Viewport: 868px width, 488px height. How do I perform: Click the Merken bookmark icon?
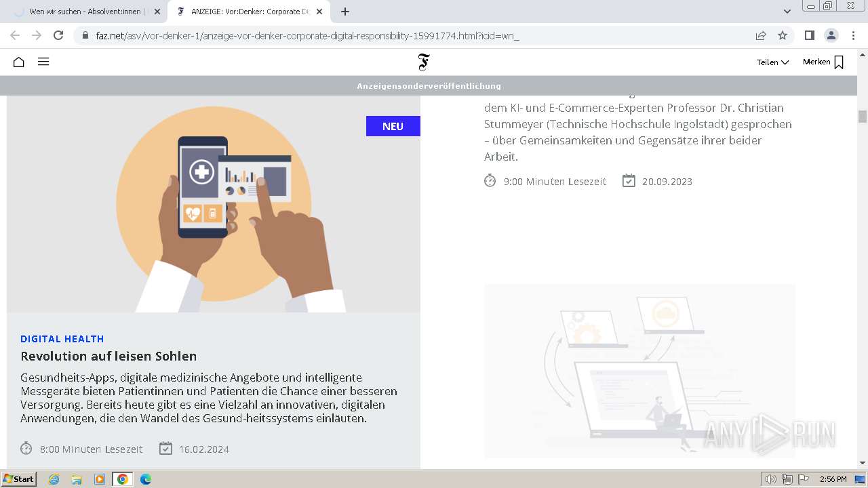coord(839,62)
